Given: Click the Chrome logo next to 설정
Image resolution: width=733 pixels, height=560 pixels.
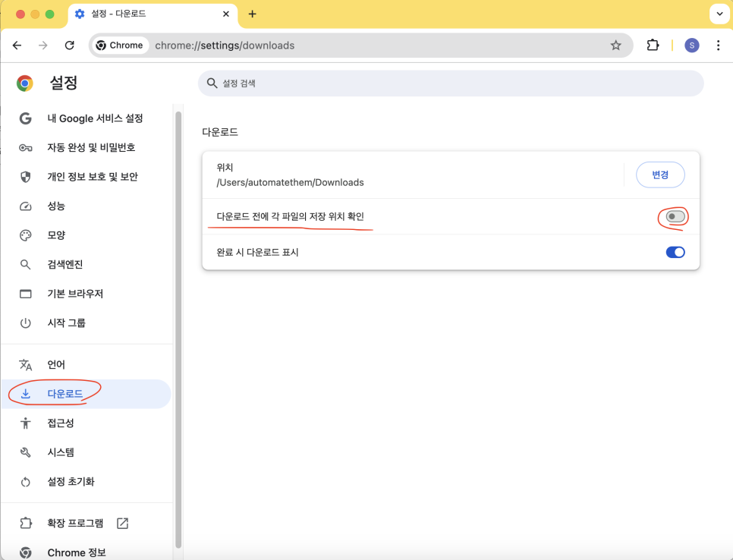Looking at the screenshot, I should (x=25, y=83).
